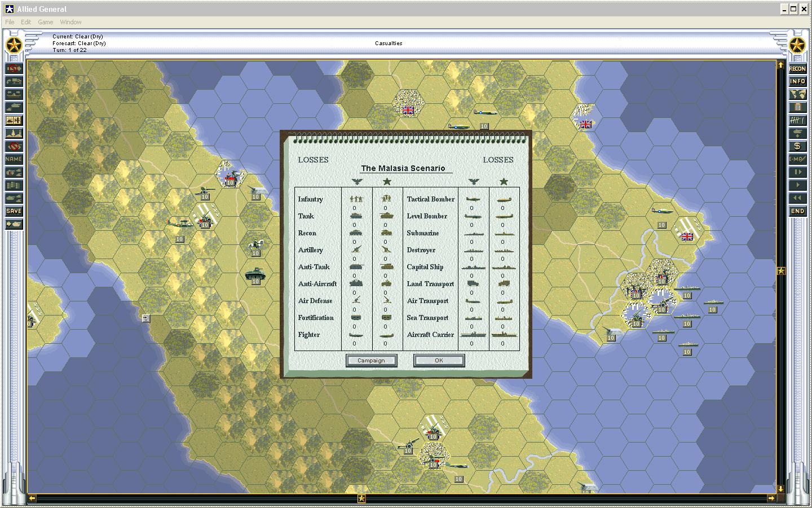Click the elite replacements tank icon

(14, 172)
